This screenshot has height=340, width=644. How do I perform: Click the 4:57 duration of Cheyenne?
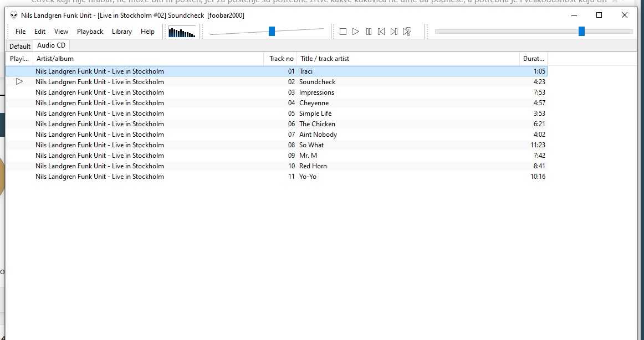[539, 103]
